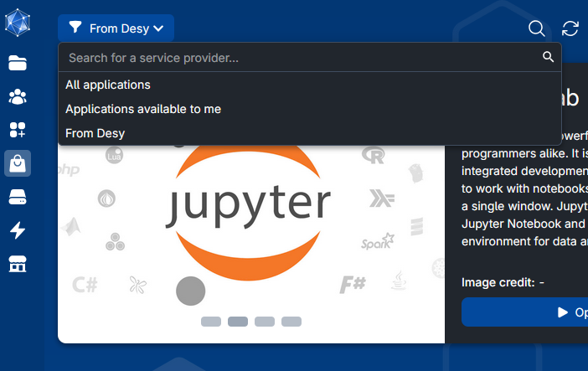The width and height of the screenshot is (588, 371).
Task: Click the lightning bolt sidebar icon
Action: click(18, 230)
